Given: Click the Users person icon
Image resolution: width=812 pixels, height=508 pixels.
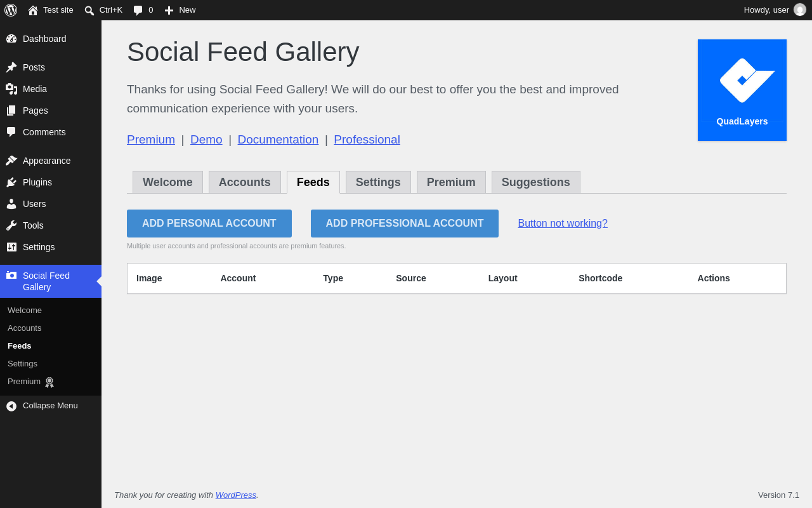Looking at the screenshot, I should (x=11, y=204).
